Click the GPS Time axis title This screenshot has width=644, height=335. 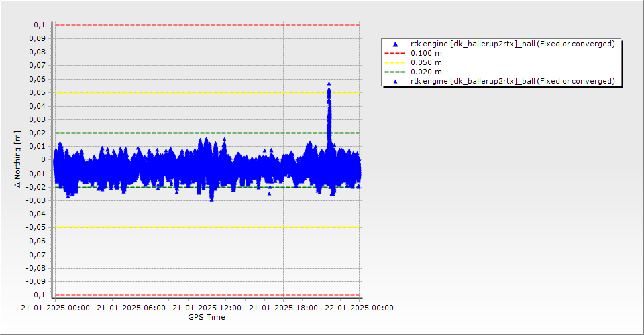[207, 317]
